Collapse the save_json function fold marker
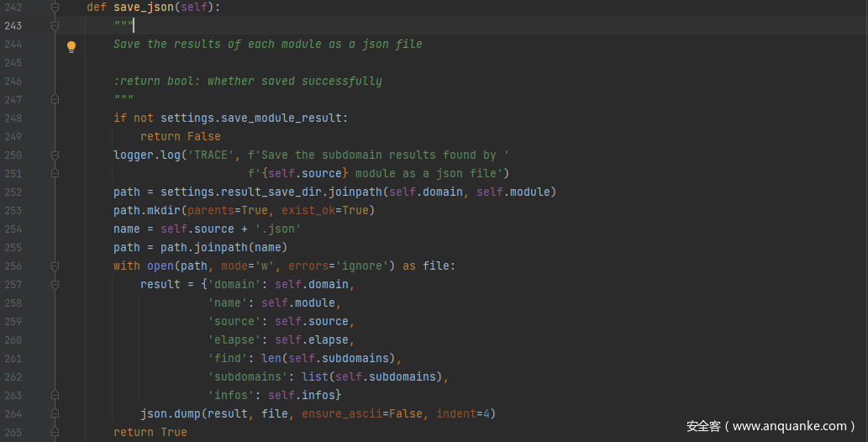This screenshot has width=868, height=442. coord(55,8)
